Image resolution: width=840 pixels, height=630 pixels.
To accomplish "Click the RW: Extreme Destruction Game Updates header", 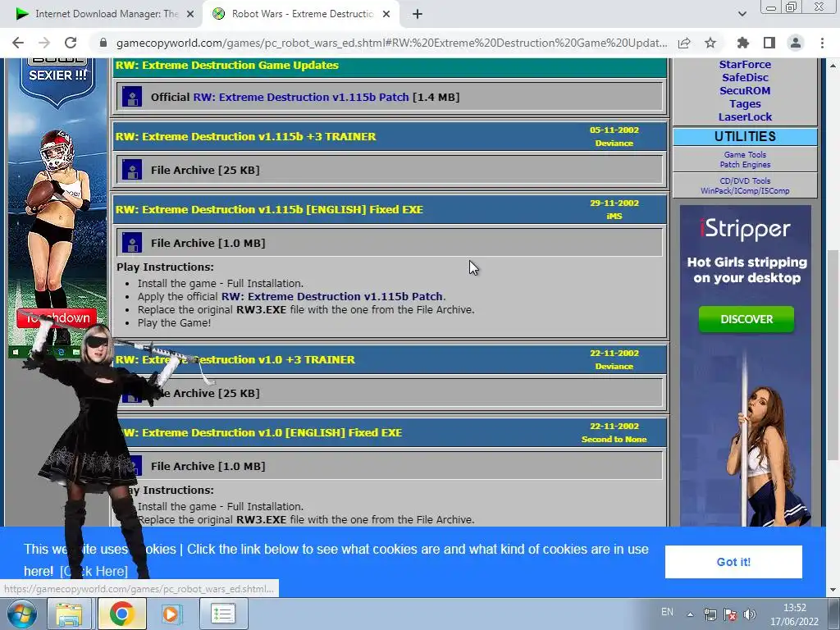I will [227, 66].
